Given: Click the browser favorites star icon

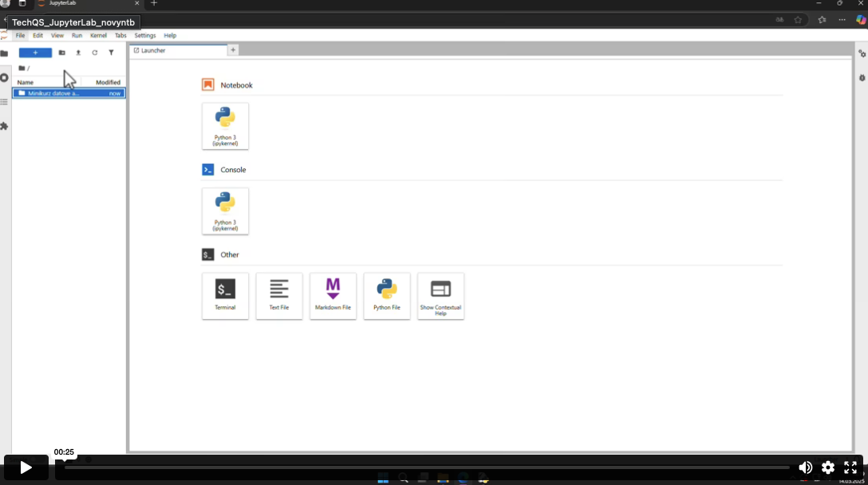Looking at the screenshot, I should (798, 20).
